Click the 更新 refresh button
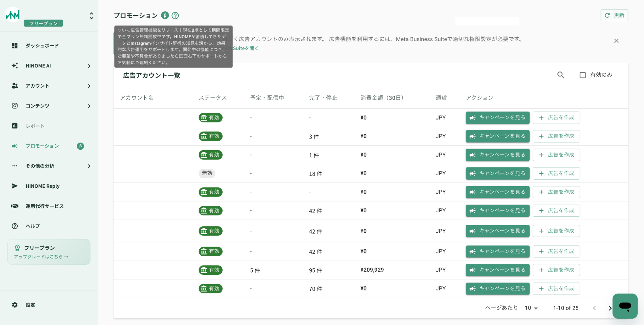The image size is (644, 325). [614, 15]
